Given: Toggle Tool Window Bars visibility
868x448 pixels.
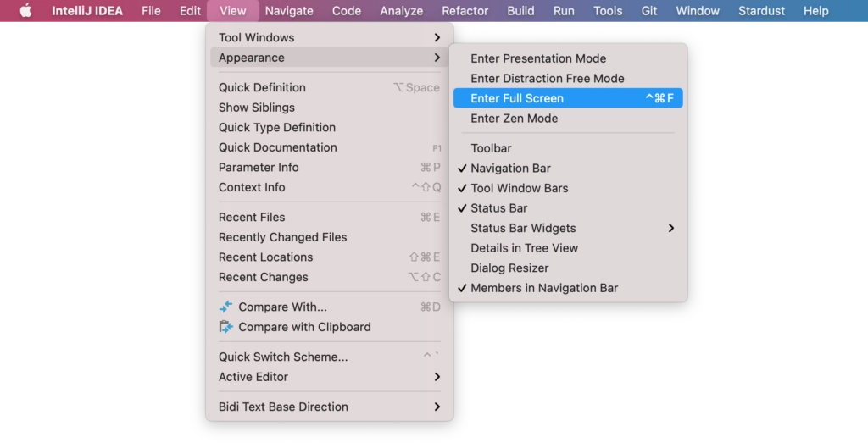Looking at the screenshot, I should point(568,188).
